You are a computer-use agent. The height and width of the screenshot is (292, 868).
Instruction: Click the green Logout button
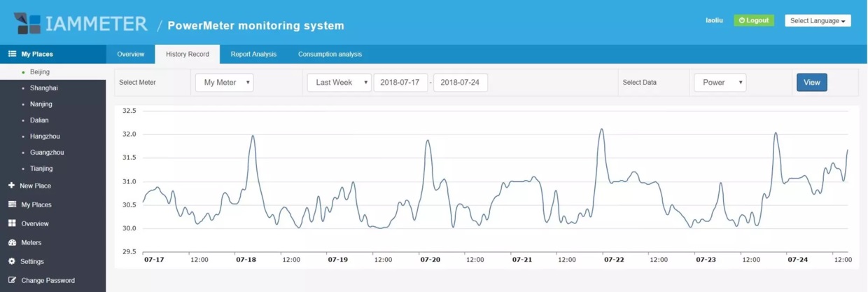click(x=753, y=21)
